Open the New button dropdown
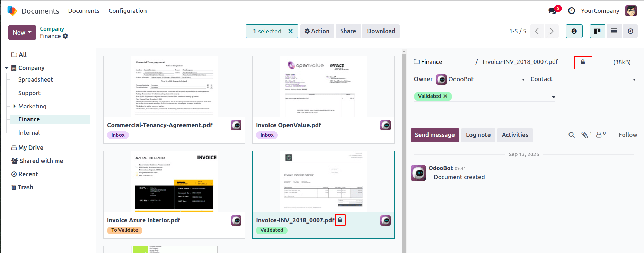 tap(22, 33)
